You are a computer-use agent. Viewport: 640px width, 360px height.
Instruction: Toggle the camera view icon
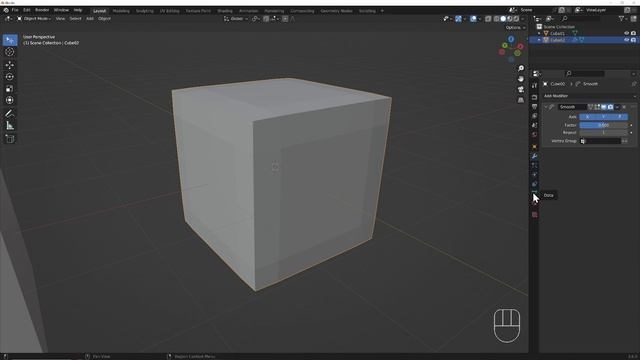click(521, 89)
